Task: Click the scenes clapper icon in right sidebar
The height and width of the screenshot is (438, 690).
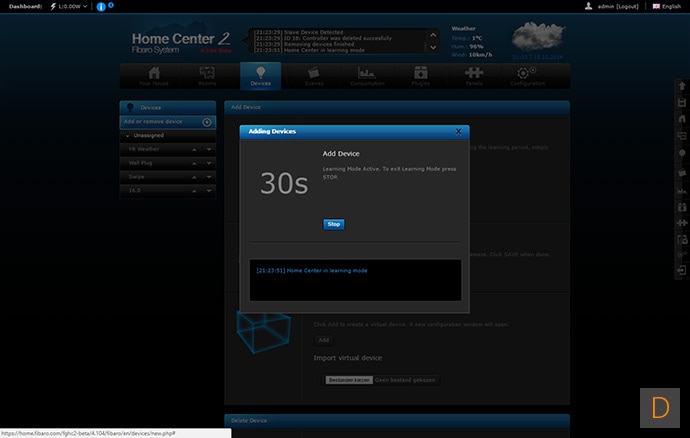Action: pos(682,173)
